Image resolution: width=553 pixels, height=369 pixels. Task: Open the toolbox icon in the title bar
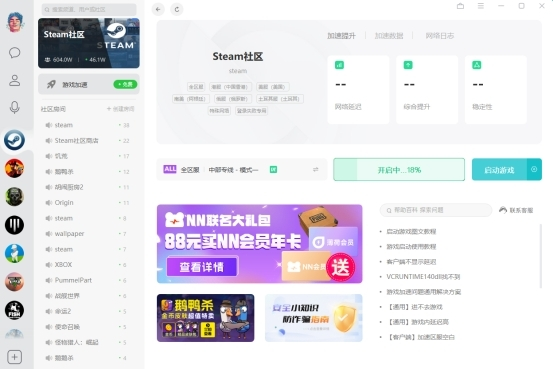[x=460, y=6]
